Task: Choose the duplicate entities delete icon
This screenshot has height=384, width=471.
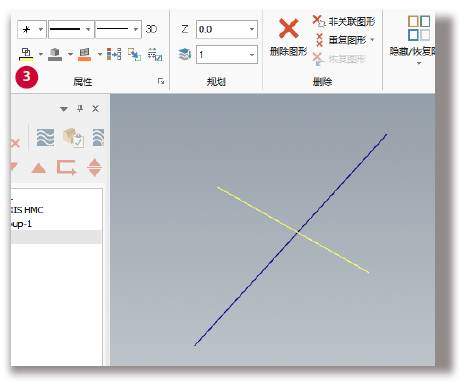Action: tap(319, 40)
